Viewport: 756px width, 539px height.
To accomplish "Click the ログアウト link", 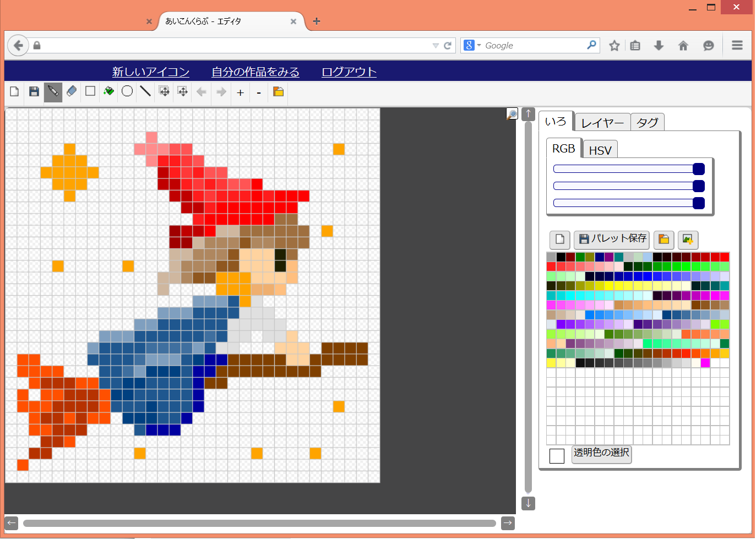I will (x=349, y=72).
